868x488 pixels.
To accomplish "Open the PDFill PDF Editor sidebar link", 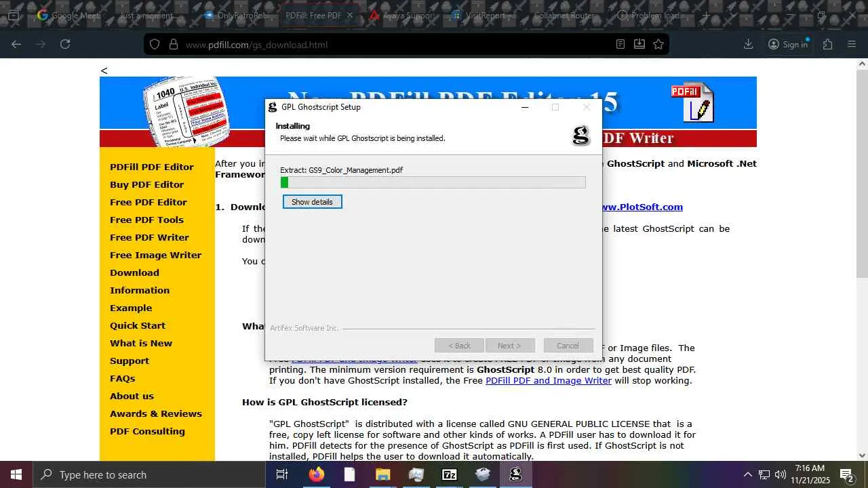I will [152, 167].
